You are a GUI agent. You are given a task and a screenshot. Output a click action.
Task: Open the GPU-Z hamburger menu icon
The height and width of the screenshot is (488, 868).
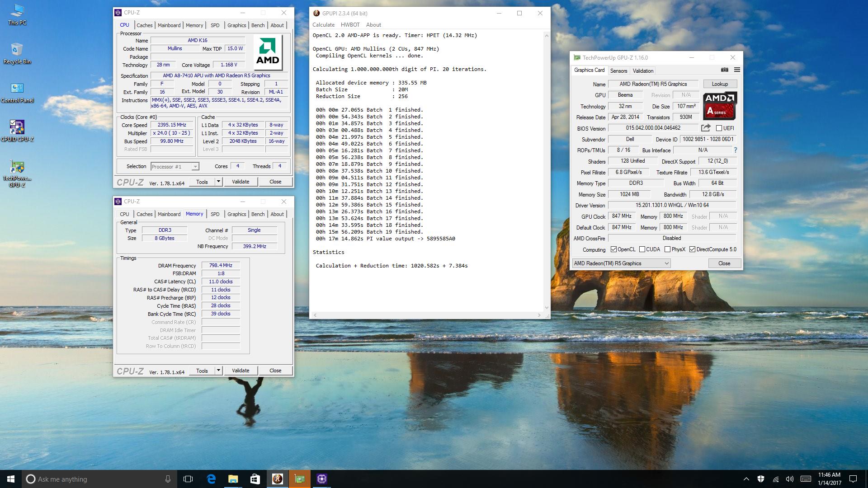tap(737, 70)
